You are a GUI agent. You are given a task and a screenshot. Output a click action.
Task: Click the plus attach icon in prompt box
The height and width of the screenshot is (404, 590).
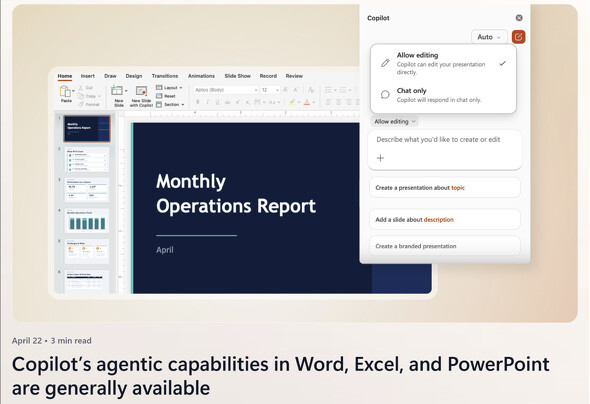coord(380,158)
